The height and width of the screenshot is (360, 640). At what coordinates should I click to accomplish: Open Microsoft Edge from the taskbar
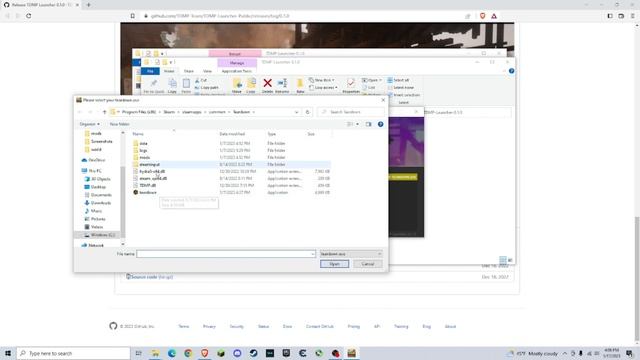click(x=172, y=353)
